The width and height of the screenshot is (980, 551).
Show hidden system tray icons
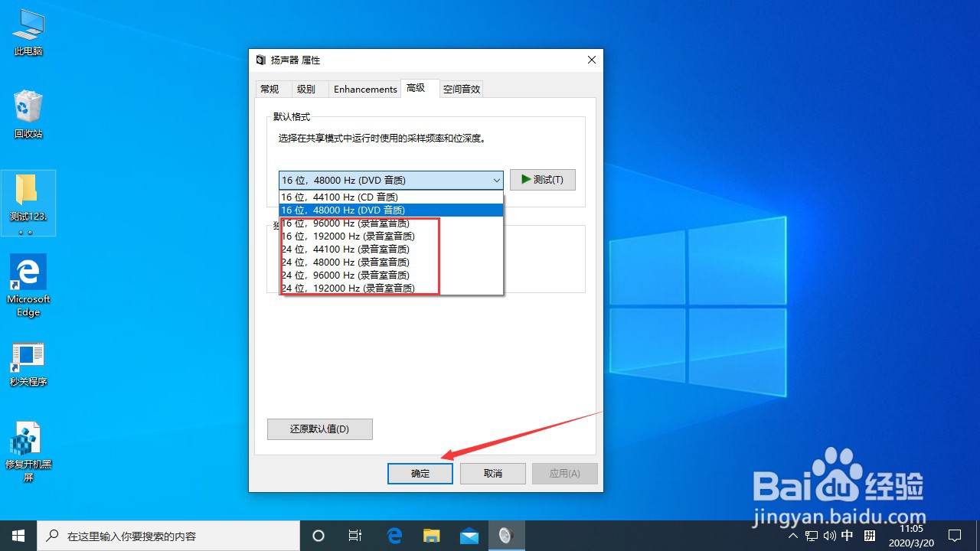(x=793, y=536)
